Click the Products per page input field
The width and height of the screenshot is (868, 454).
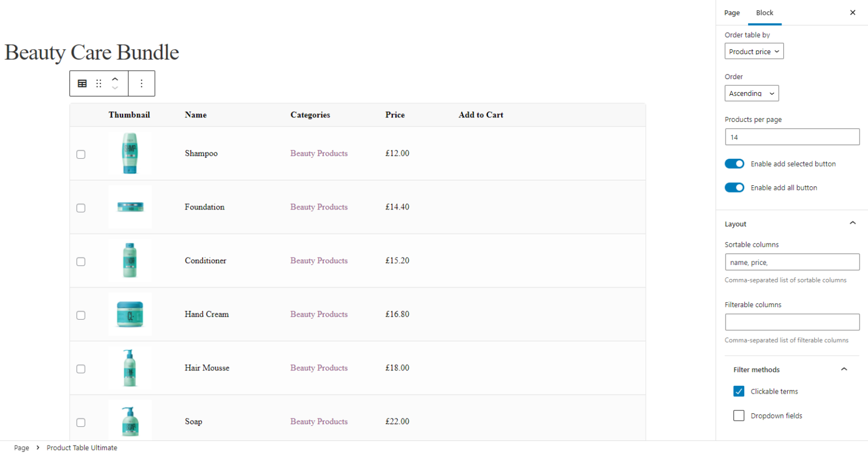pos(792,137)
